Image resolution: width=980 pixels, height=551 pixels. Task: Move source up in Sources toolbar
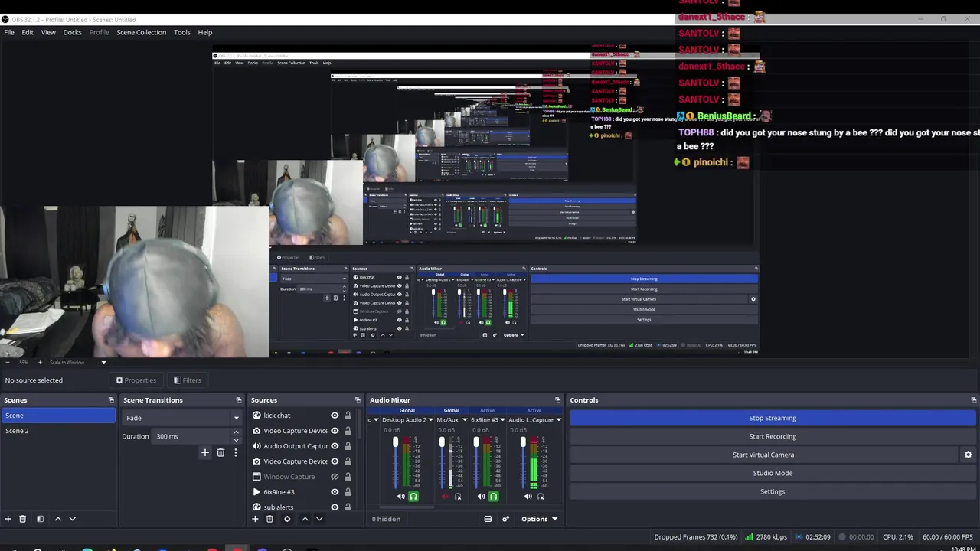point(305,519)
